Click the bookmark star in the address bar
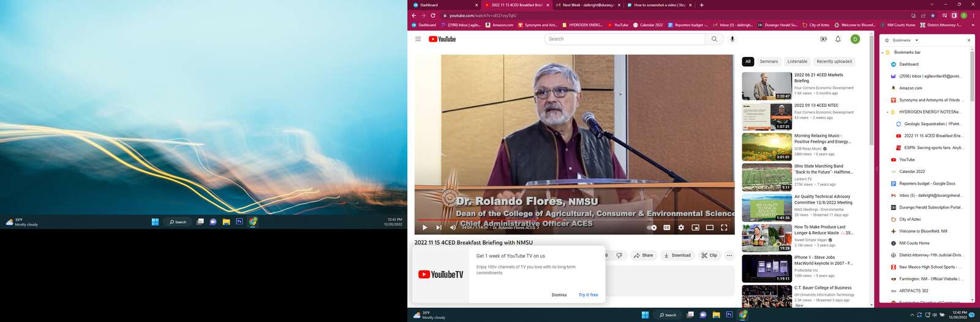This screenshot has height=322, width=980. (x=933, y=15)
